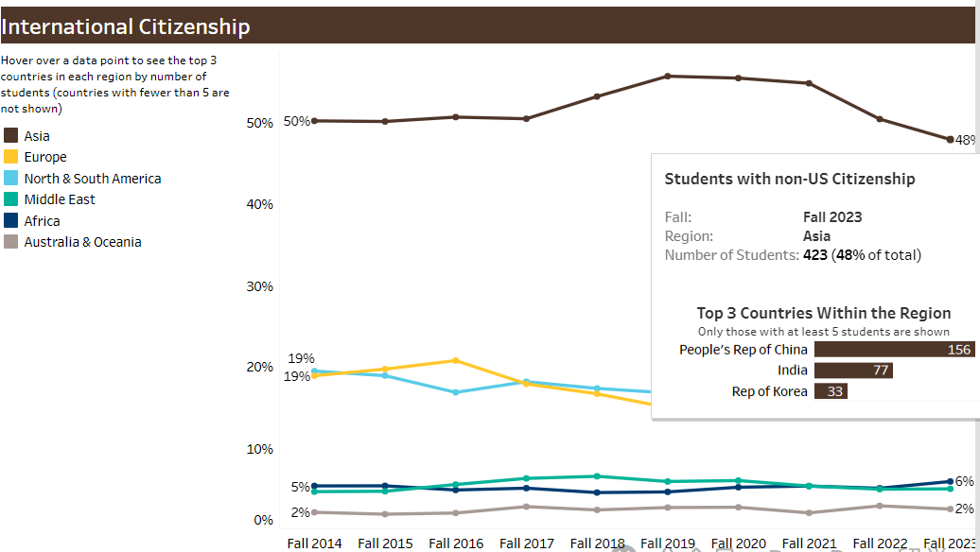Select Middle East Fall 2018 data point
Screen dimensions: 980x552
click(597, 476)
